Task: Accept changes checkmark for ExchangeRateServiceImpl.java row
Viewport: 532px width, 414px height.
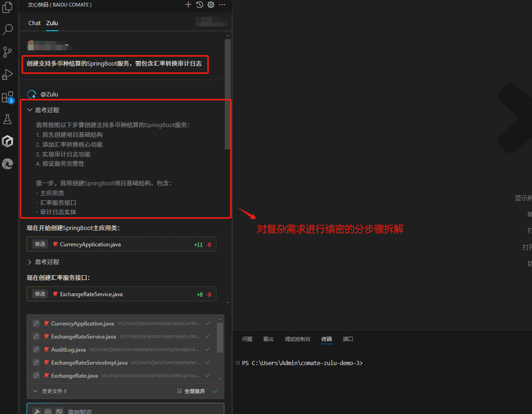Action: tap(208, 362)
